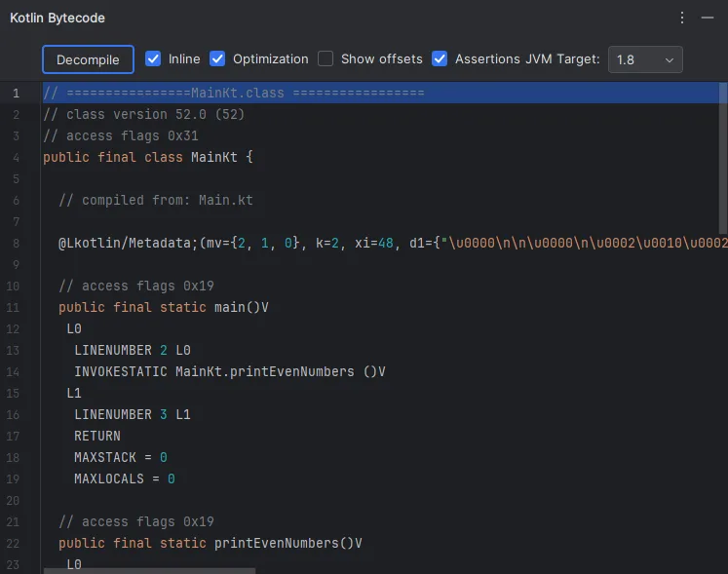Click line number 1 in the gutter
The image size is (728, 574).
coord(17,94)
